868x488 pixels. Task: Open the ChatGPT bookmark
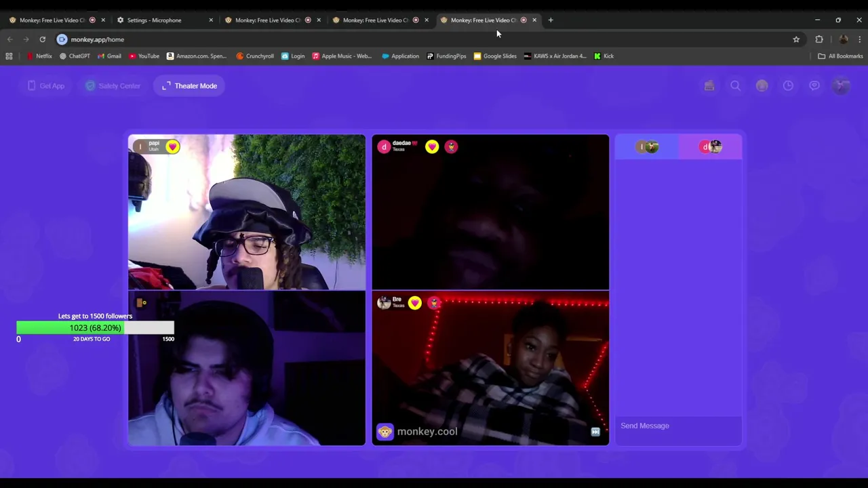pyautogui.click(x=75, y=56)
